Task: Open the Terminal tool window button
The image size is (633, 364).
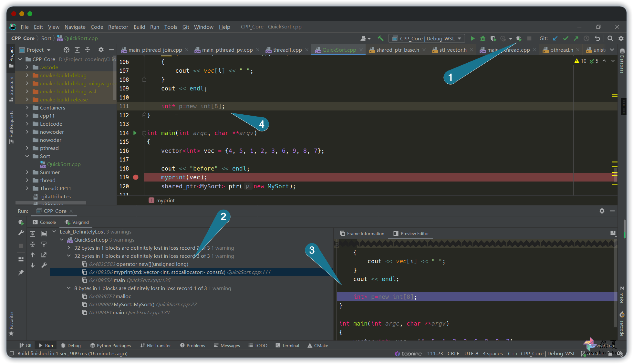Action: click(287, 346)
